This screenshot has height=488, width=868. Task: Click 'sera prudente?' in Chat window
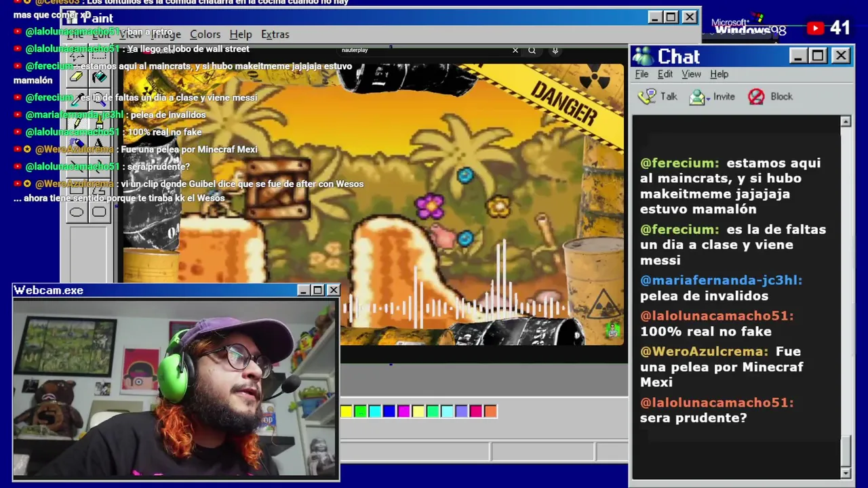(x=694, y=418)
